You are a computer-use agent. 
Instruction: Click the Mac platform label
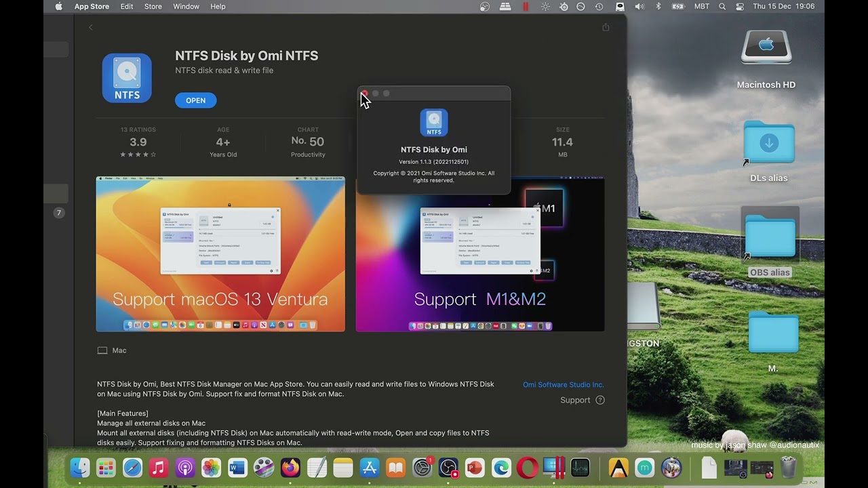112,350
